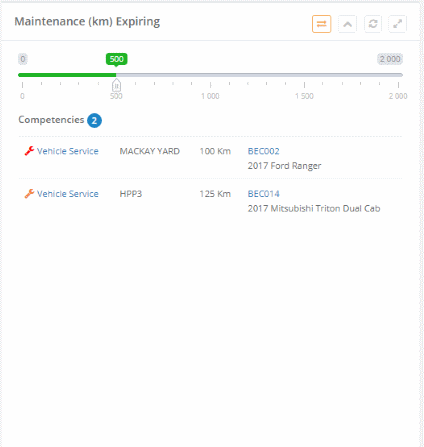Click the Competencies count badge
The width and height of the screenshot is (424, 447).
click(94, 120)
